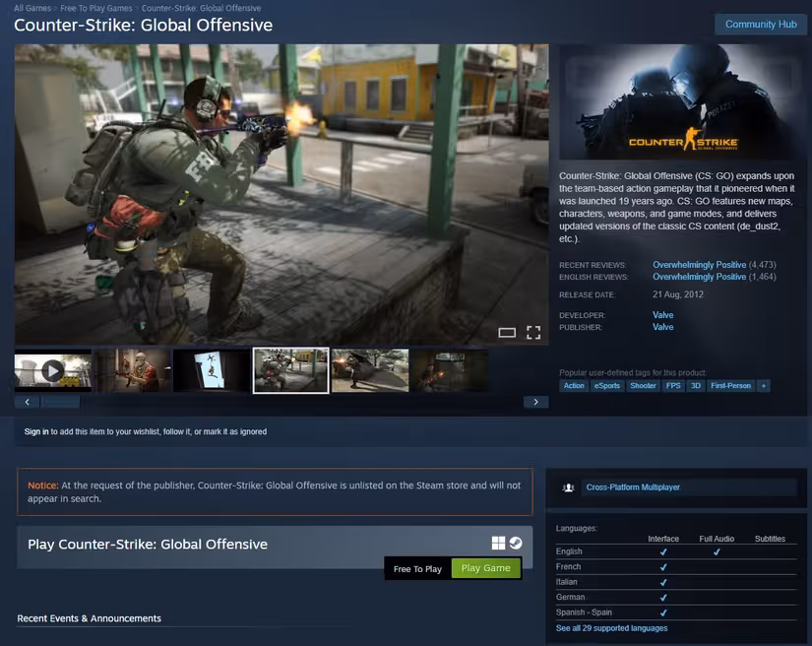Select the blue window jumping screenshot thumbnail
812x646 pixels.
(x=212, y=370)
